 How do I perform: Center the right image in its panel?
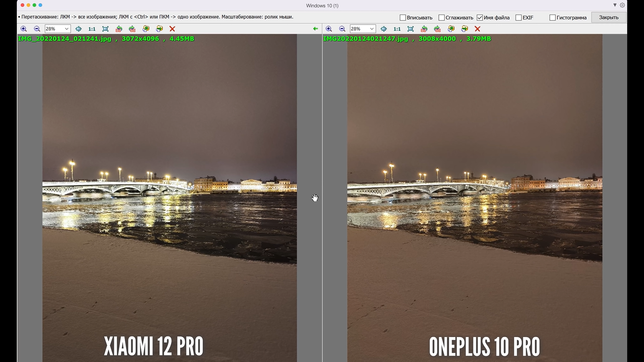pos(384,29)
